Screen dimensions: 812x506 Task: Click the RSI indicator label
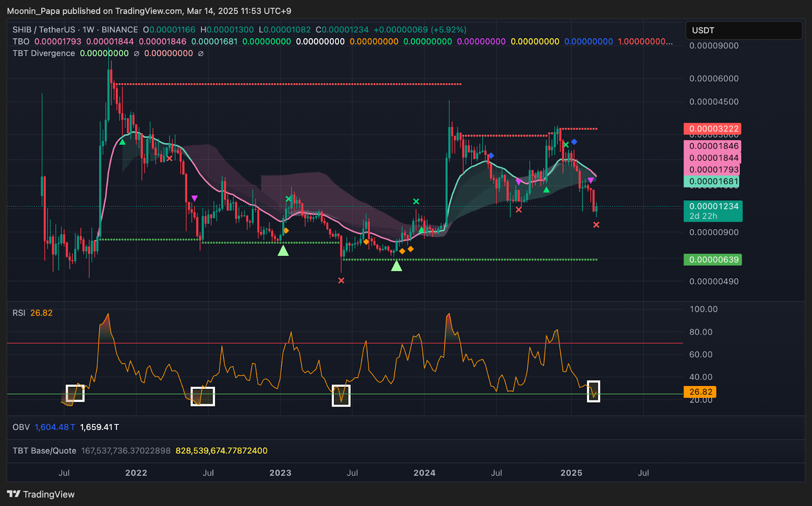(19, 313)
